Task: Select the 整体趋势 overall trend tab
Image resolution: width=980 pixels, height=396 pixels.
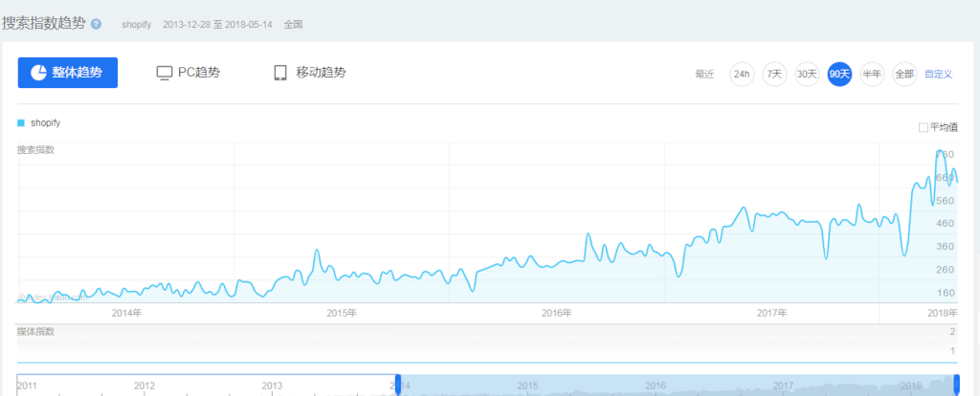Action: pyautogui.click(x=68, y=73)
